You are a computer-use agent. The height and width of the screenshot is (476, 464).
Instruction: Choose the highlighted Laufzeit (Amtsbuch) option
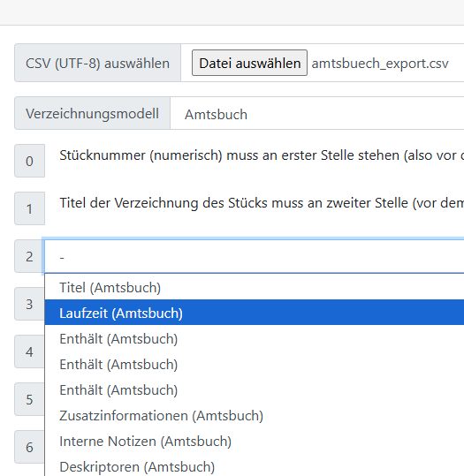point(254,313)
